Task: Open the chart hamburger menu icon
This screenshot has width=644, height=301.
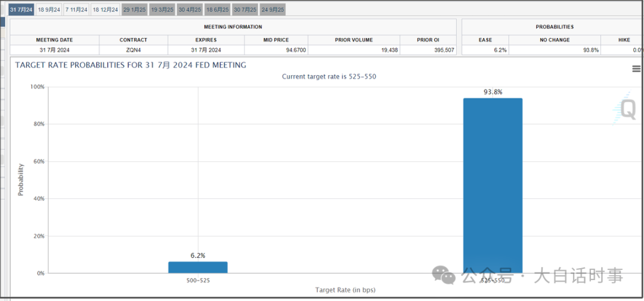Action: [x=636, y=69]
